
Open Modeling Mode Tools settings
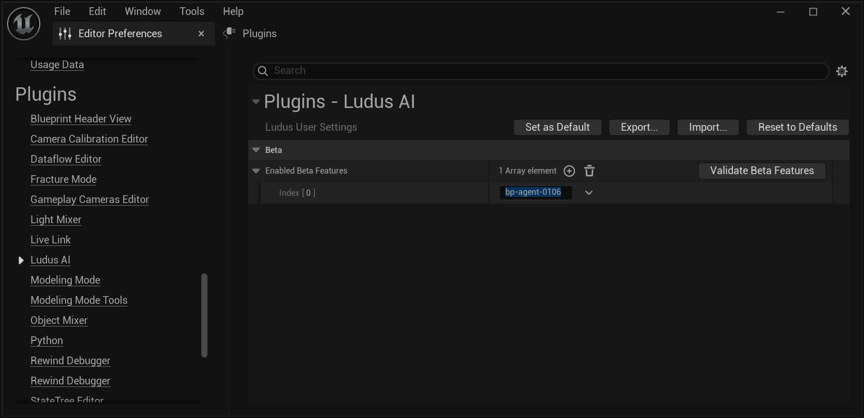pos(79,300)
